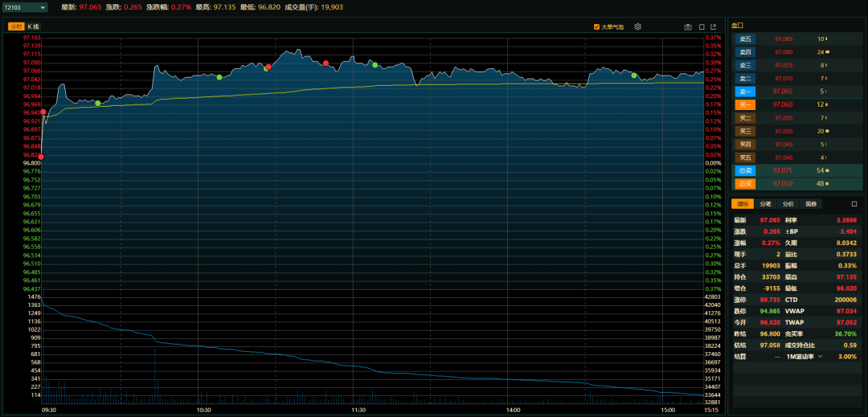This screenshot has height=417, width=868.
Task: Click the 买一 price 97.060
Action: coord(783,104)
